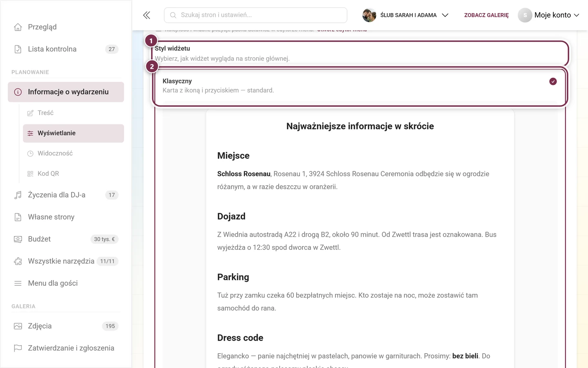
Task: Click the 195 badge next to Zdjęcia
Action: click(110, 326)
